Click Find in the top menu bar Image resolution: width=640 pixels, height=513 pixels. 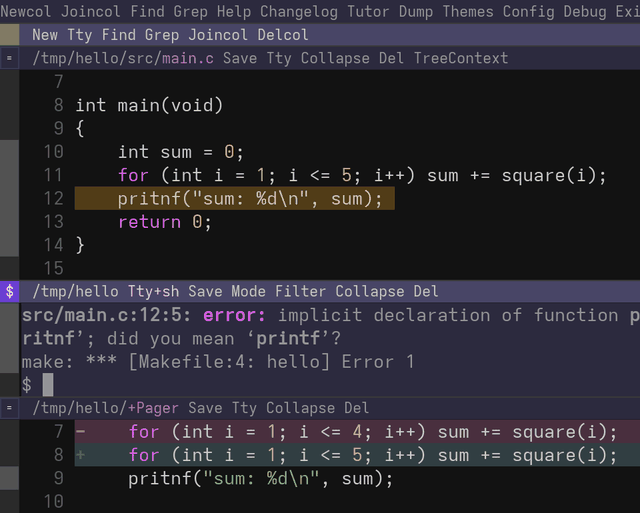pos(147,11)
